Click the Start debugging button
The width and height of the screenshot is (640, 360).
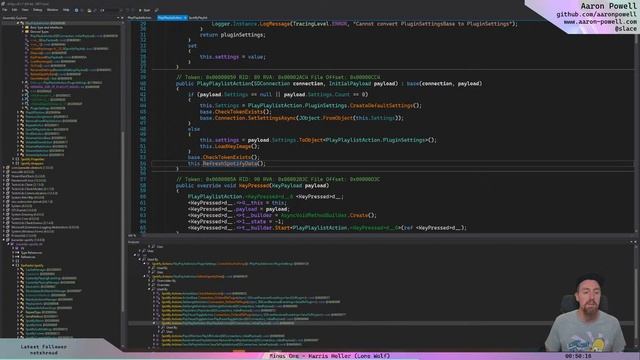point(144,10)
